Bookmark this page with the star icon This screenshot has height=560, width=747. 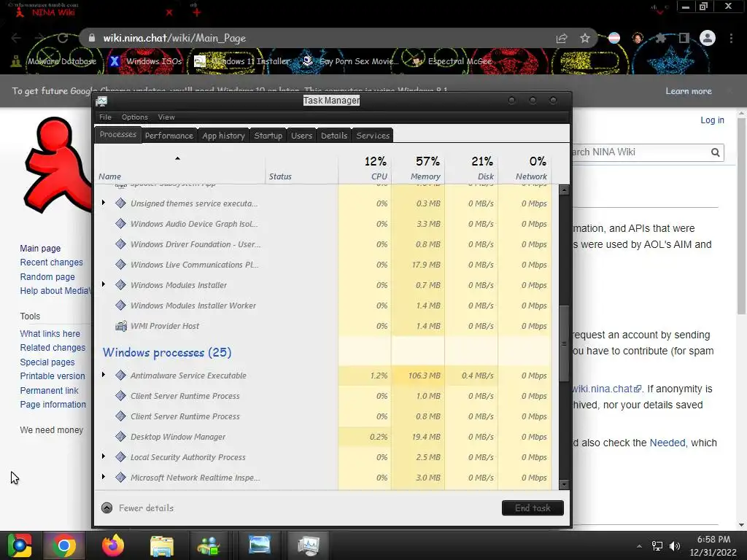click(585, 38)
